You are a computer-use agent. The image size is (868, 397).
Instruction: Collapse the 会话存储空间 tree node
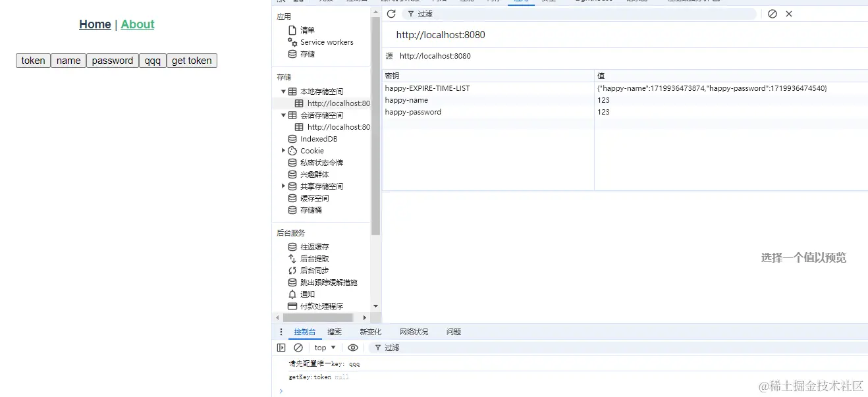[284, 115]
